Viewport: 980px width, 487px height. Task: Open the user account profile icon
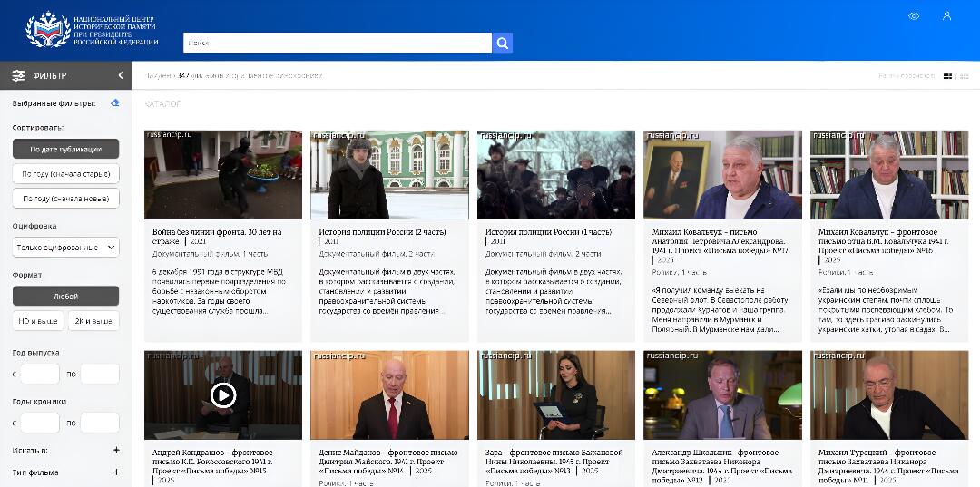(x=946, y=16)
